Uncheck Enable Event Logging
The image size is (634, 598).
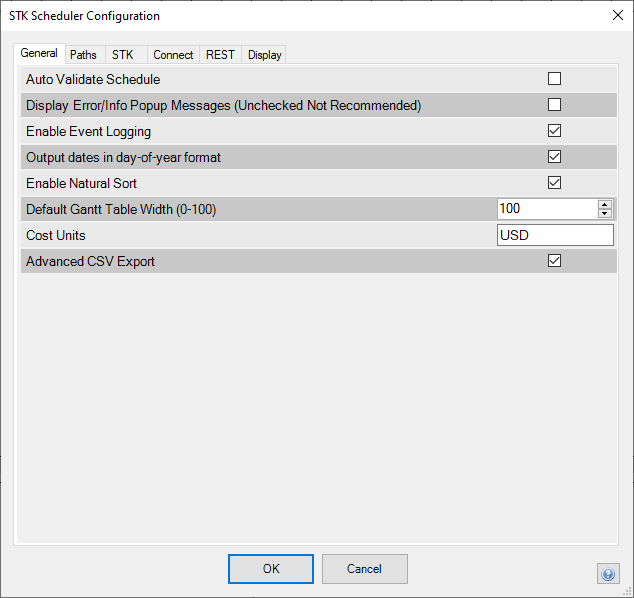click(554, 131)
